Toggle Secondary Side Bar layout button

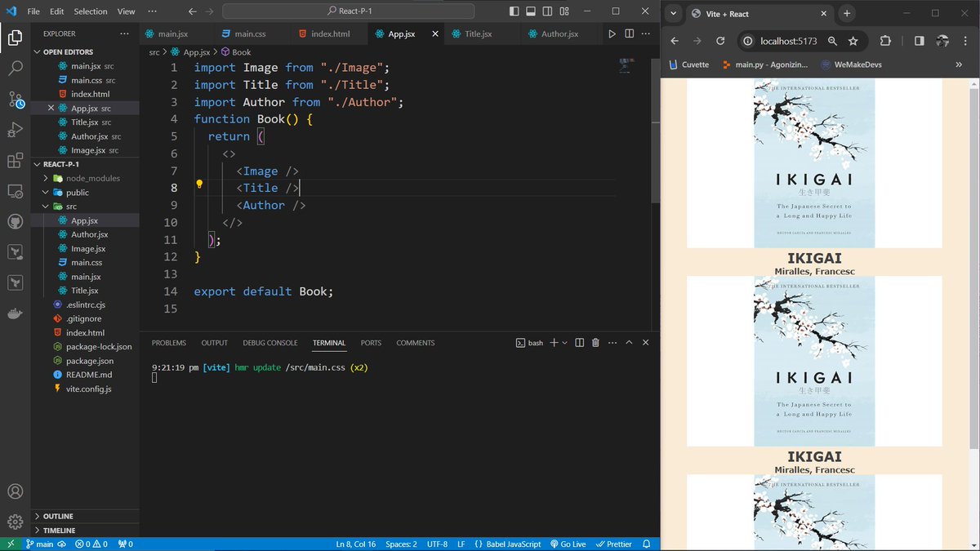click(x=547, y=11)
